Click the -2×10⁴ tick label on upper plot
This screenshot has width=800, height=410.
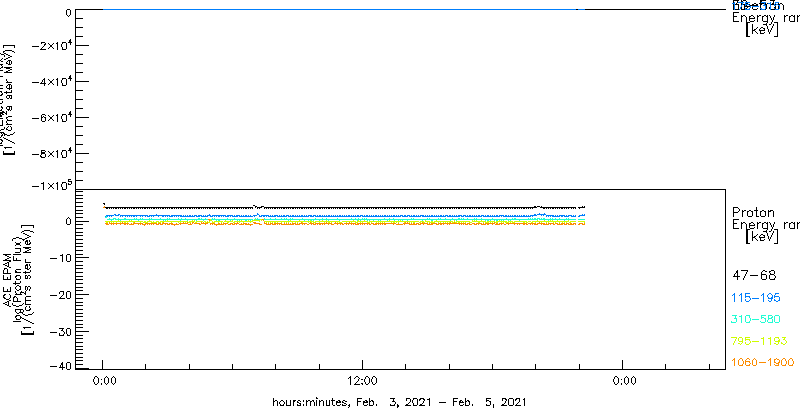[x=51, y=46]
